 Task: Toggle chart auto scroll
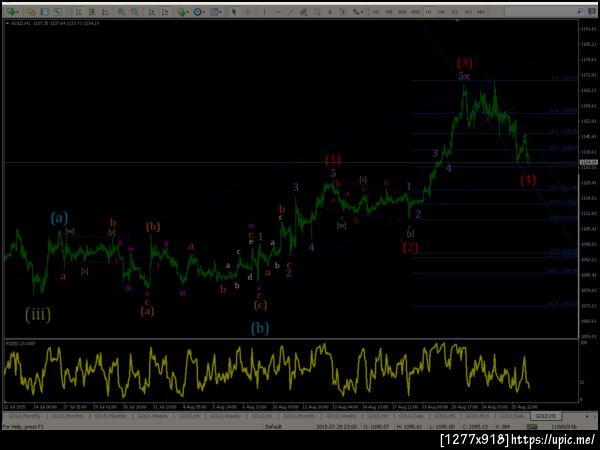pyautogui.click(x=152, y=12)
